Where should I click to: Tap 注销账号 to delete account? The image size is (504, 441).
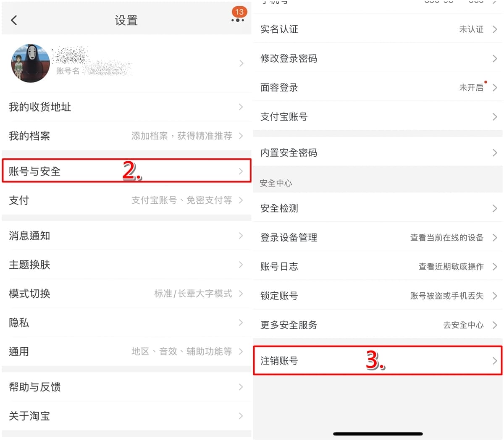(x=378, y=360)
